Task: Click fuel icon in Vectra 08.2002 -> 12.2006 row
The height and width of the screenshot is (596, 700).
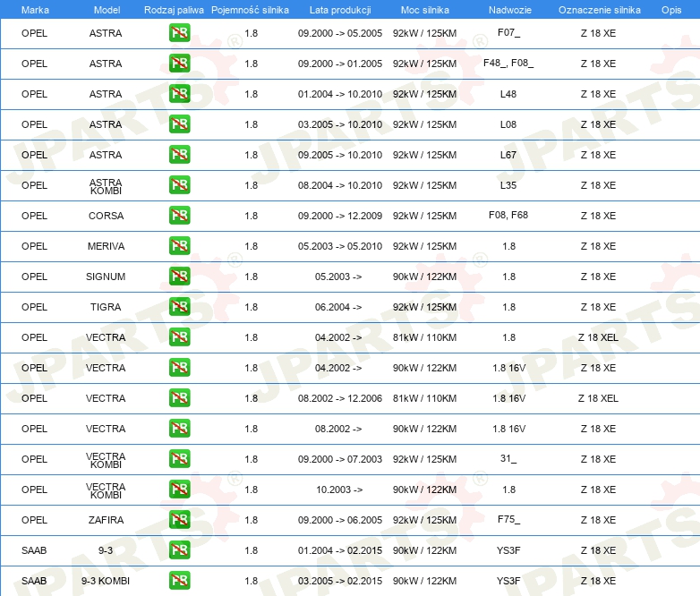Action: 179,397
